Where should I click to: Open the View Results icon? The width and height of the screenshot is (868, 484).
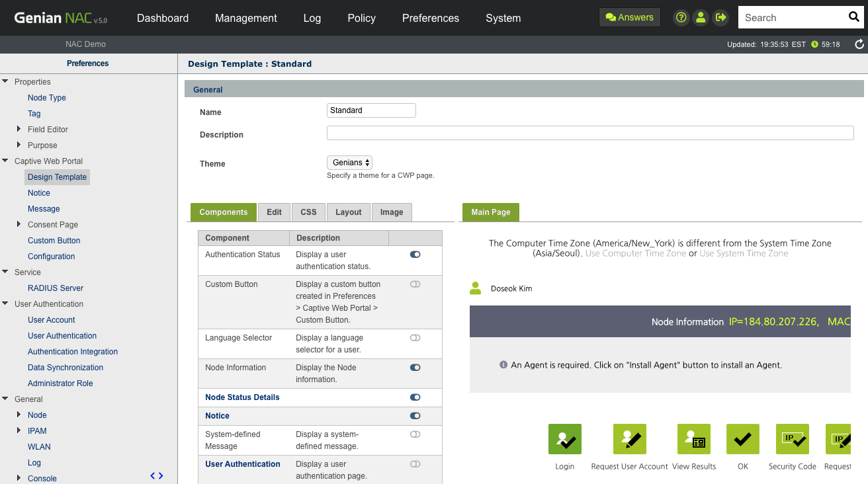click(693, 438)
